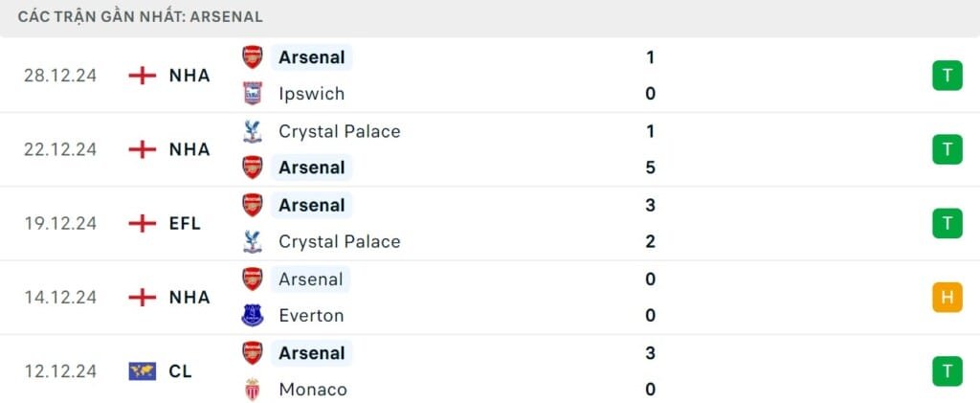Click the Champions League competition icon
980x403 pixels.
[x=142, y=371]
